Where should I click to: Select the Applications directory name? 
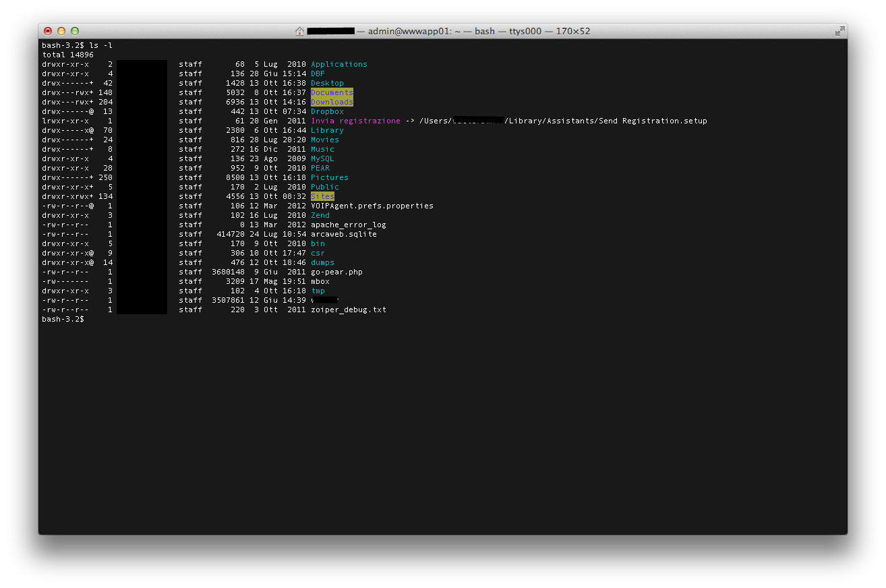(339, 64)
